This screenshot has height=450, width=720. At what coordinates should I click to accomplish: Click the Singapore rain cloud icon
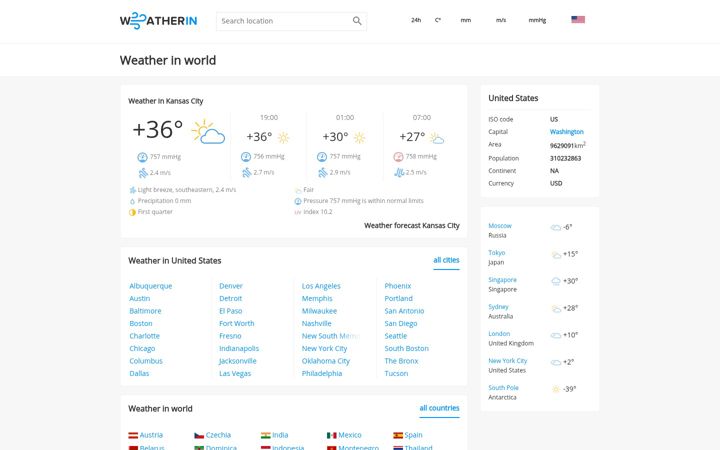tap(556, 281)
